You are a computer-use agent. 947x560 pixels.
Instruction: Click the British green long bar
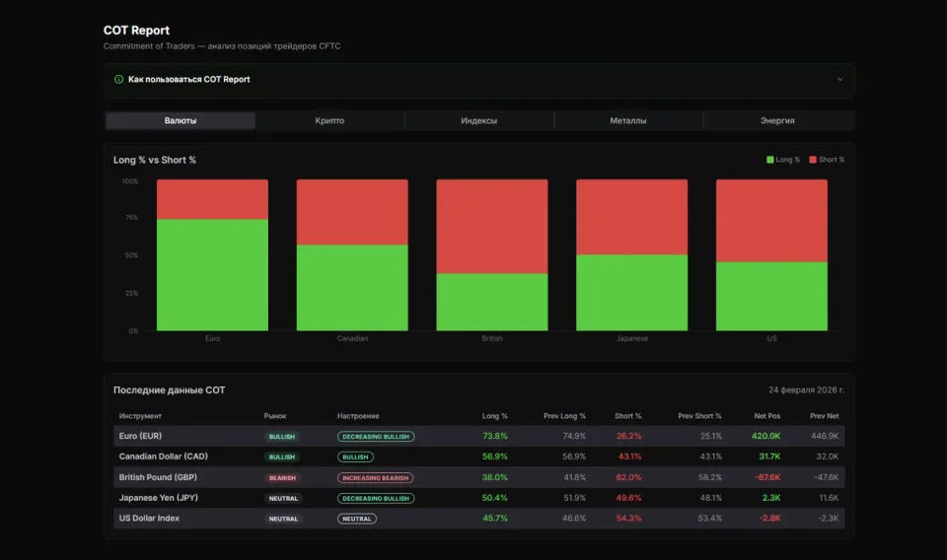(492, 302)
